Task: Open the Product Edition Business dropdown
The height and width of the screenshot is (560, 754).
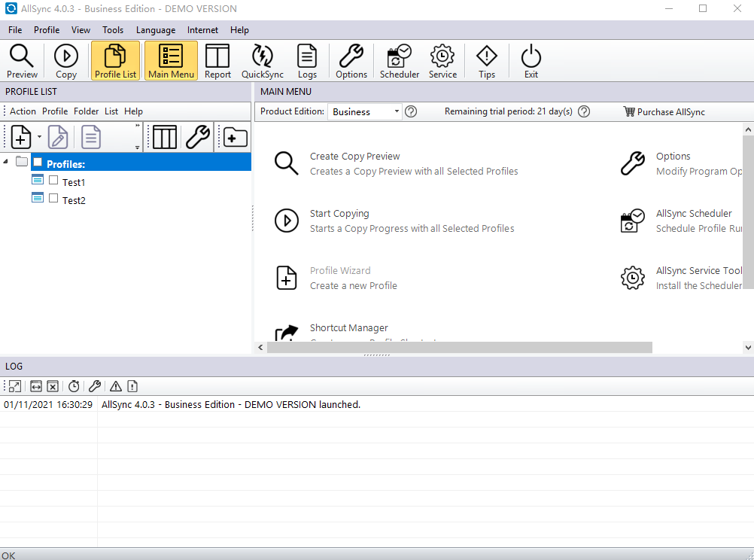Action: 364,111
